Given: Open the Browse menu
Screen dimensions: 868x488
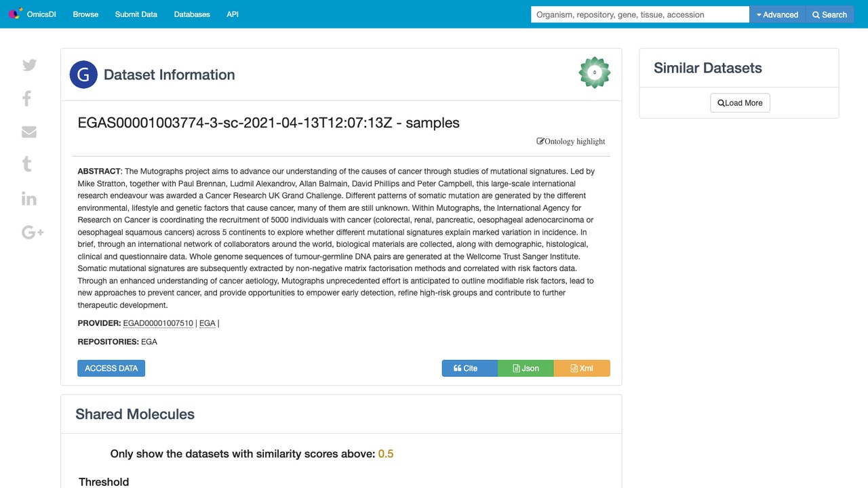Looking at the screenshot, I should click(x=85, y=14).
